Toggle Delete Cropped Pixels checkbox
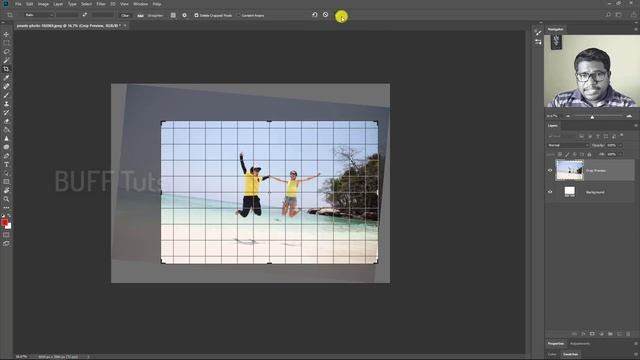The image size is (640, 360). [196, 16]
